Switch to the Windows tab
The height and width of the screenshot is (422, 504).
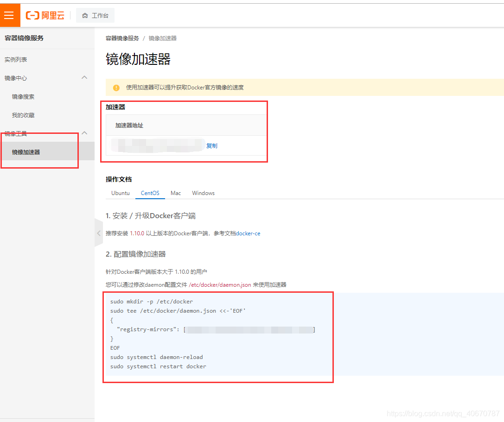click(204, 193)
